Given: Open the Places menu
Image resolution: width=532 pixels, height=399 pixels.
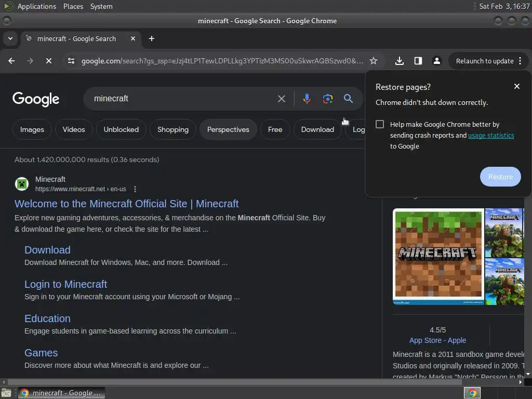Looking at the screenshot, I should [73, 6].
